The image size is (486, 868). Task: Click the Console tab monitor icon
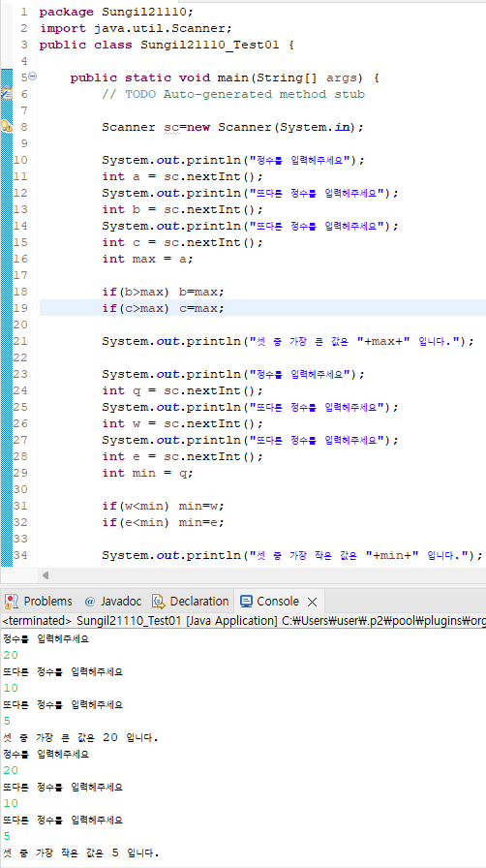pyautogui.click(x=247, y=602)
